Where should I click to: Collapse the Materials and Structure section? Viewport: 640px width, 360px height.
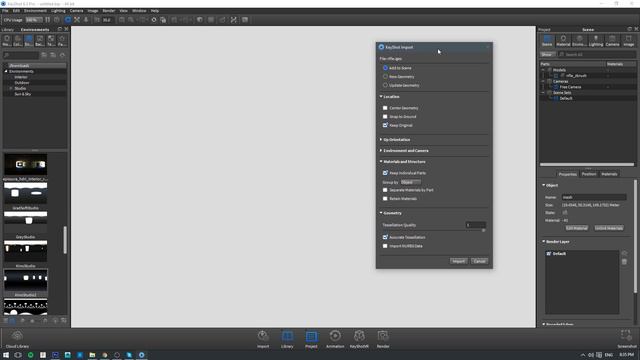(381, 162)
